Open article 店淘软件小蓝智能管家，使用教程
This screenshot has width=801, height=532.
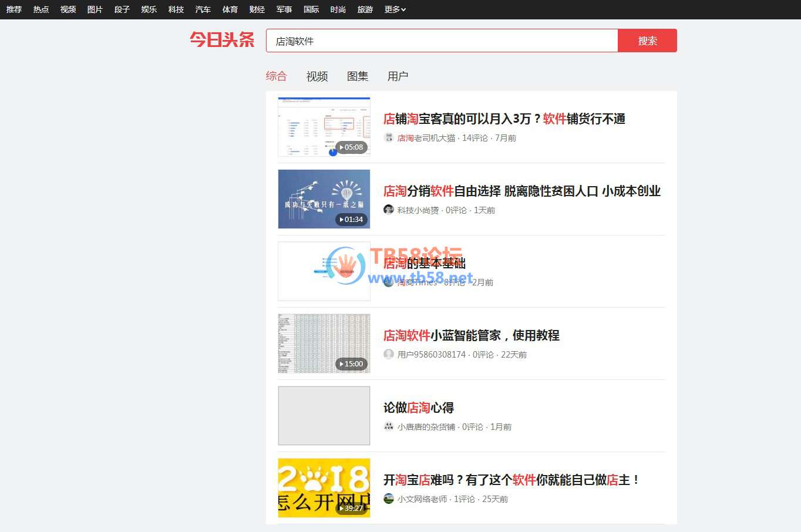tap(472, 335)
